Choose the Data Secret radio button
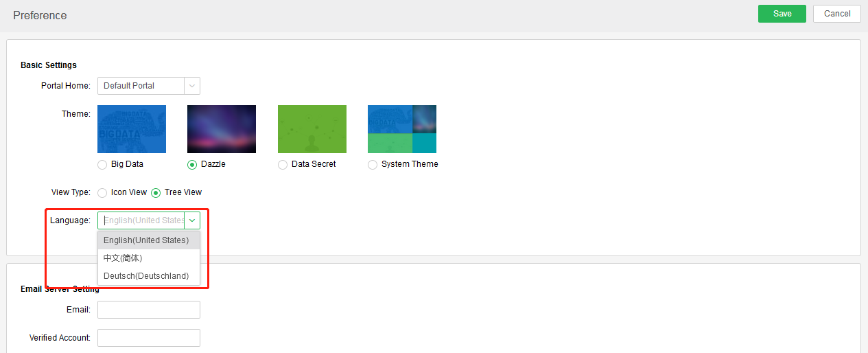 [x=283, y=165]
